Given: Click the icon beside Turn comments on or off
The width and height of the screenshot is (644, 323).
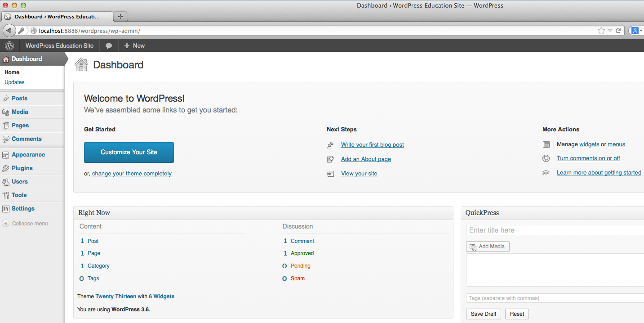Looking at the screenshot, I should [546, 158].
